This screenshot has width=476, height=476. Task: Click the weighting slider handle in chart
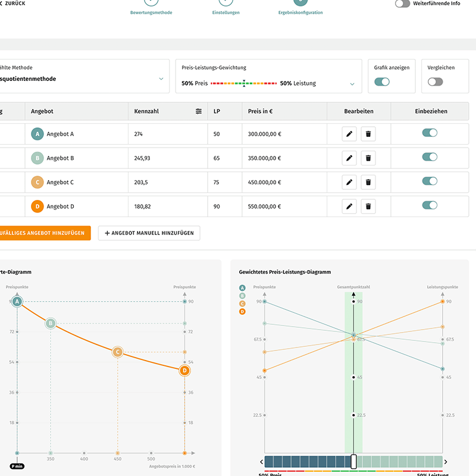(353, 462)
